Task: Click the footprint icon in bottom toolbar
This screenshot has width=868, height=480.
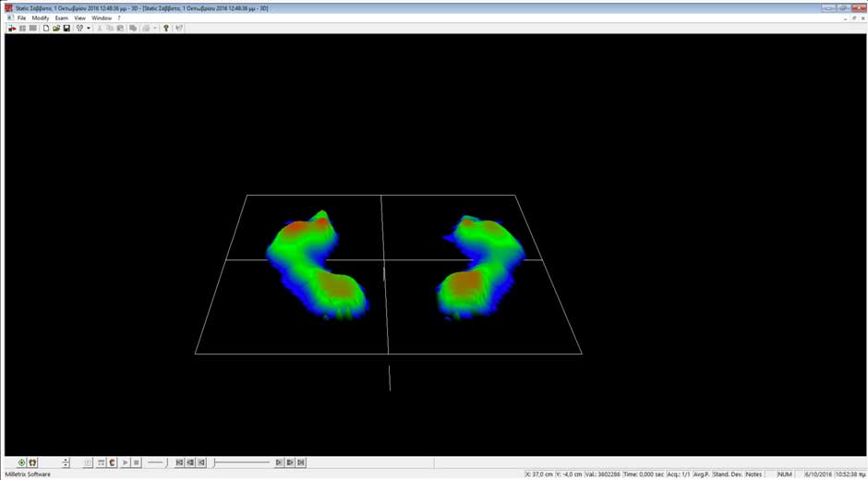Action: point(32,462)
